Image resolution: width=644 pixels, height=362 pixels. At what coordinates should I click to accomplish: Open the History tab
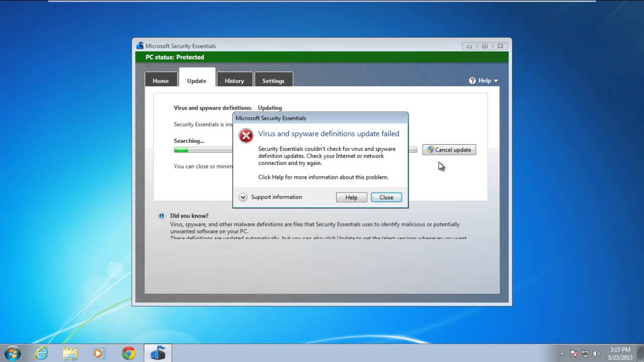234,80
